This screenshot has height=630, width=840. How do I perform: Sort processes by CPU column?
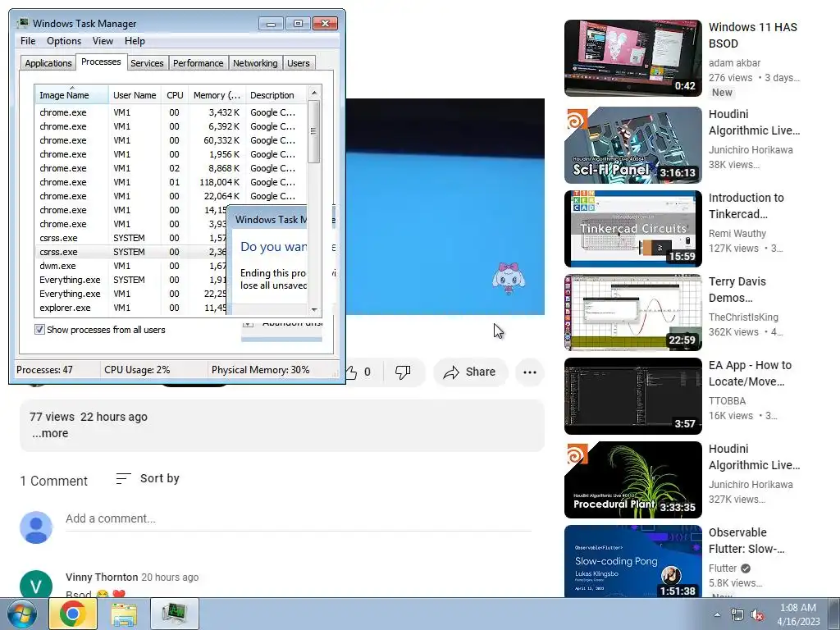tap(175, 95)
